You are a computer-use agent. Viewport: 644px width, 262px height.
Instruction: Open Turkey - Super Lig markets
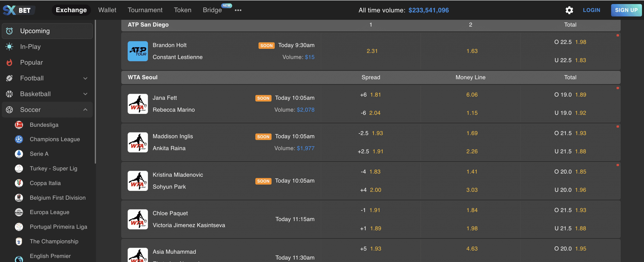(x=54, y=168)
